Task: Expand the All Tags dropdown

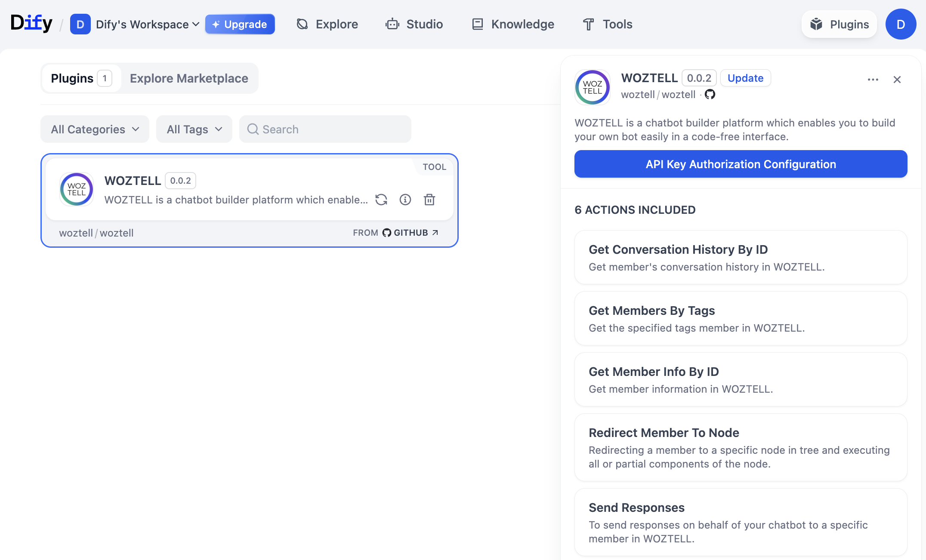Action: tap(194, 129)
